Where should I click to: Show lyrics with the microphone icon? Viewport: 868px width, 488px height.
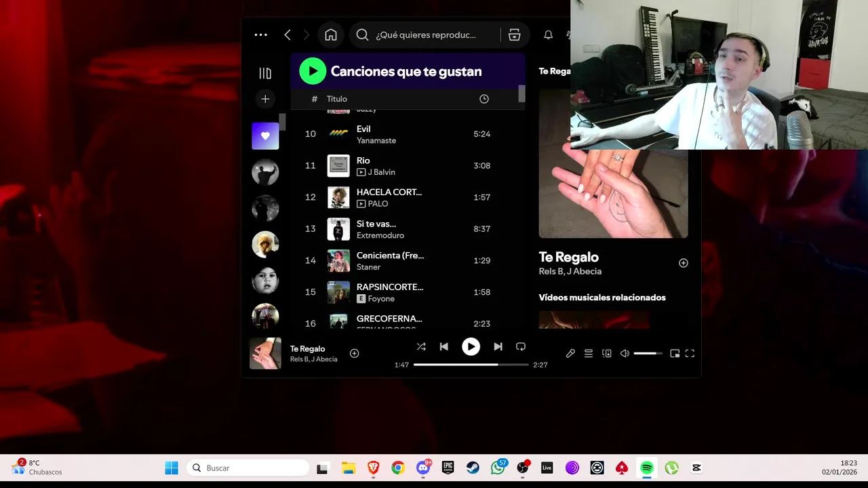(570, 353)
